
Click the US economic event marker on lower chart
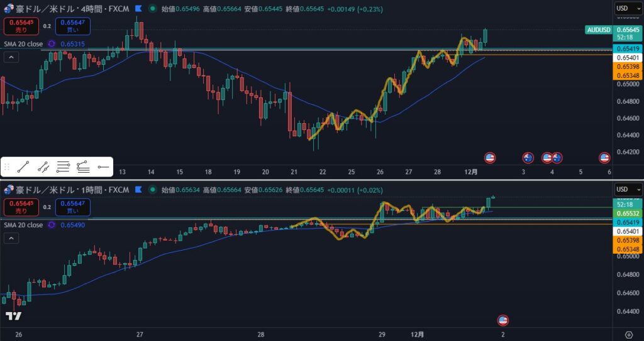tap(502, 320)
